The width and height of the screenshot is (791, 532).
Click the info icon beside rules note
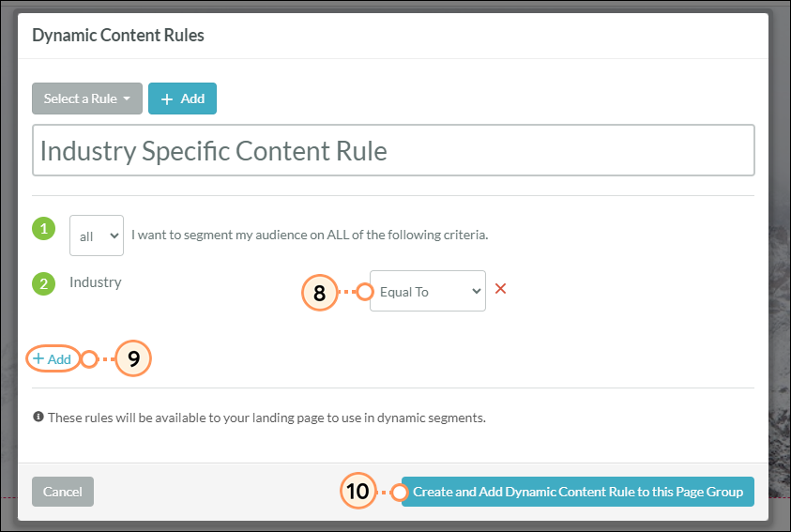(38, 417)
